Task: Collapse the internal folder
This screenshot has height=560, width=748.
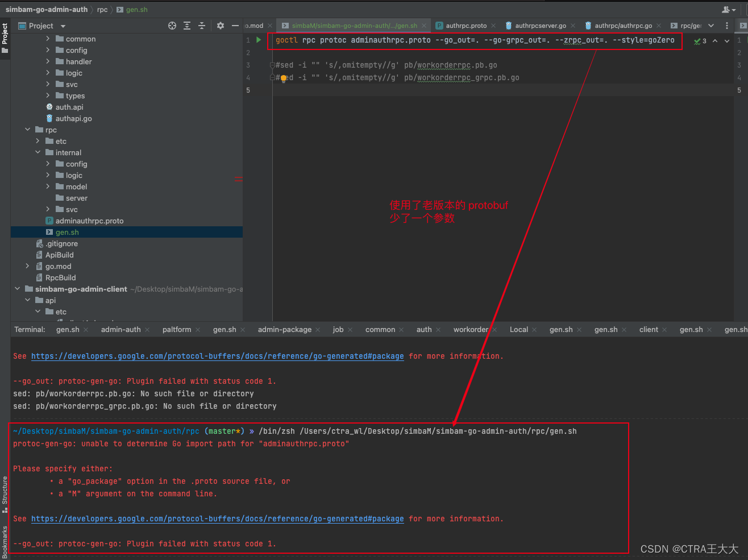Action: [38, 152]
